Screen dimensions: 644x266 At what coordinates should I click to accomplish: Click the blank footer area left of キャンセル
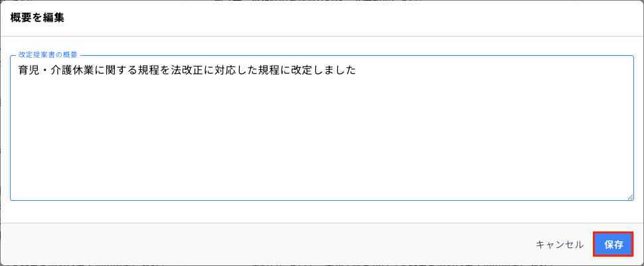point(266,244)
